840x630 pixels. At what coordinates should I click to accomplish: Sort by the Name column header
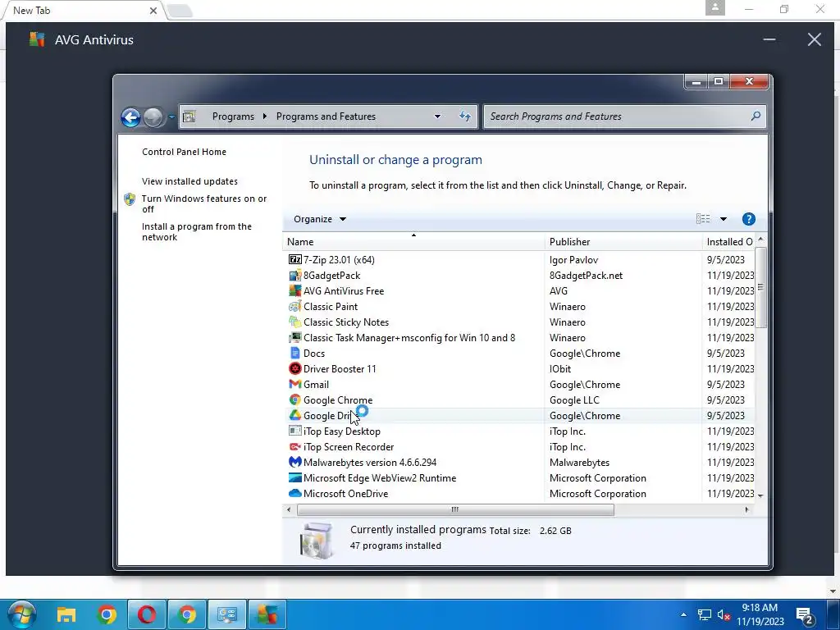pos(413,242)
